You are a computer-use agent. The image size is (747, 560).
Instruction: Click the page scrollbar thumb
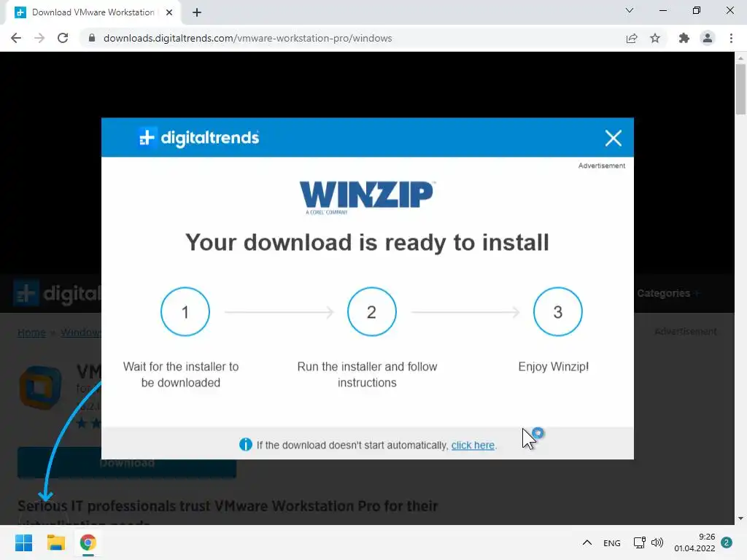coord(740,89)
